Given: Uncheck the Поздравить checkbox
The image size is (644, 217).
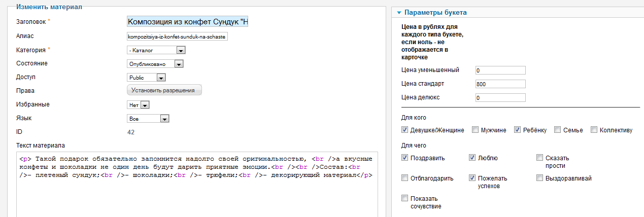Looking at the screenshot, I should (x=405, y=158).
